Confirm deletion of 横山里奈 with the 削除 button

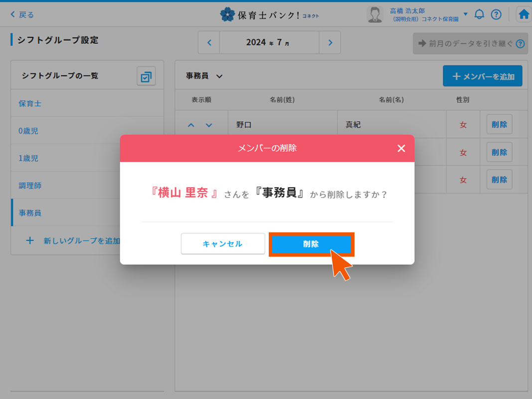(311, 243)
